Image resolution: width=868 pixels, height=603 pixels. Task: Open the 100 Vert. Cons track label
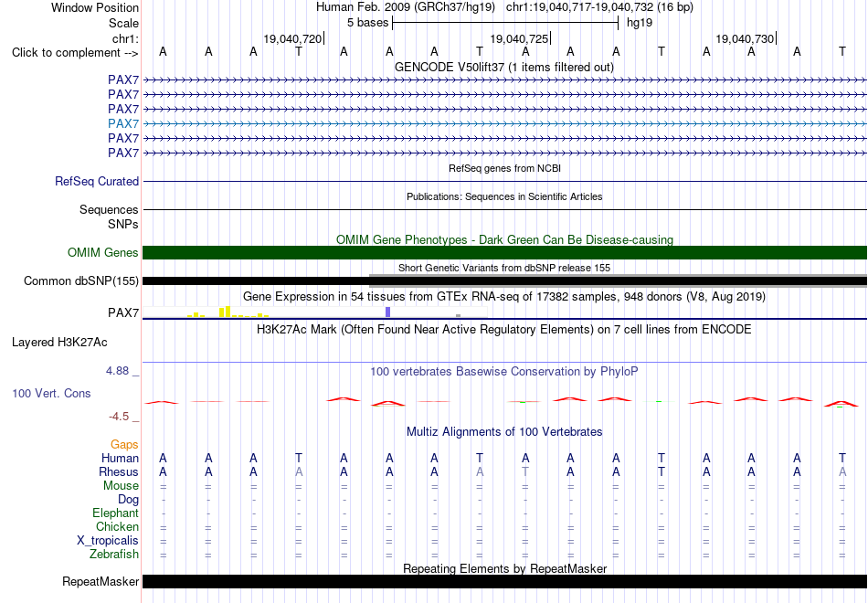(x=51, y=393)
